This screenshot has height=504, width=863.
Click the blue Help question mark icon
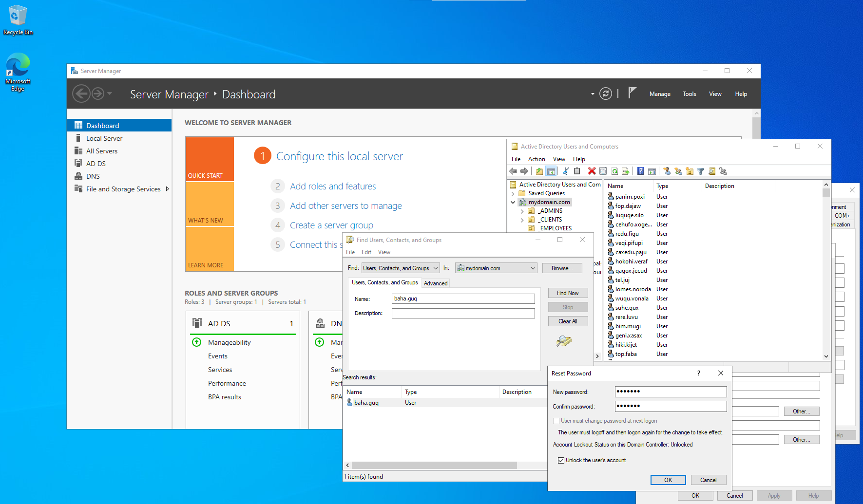click(x=640, y=171)
